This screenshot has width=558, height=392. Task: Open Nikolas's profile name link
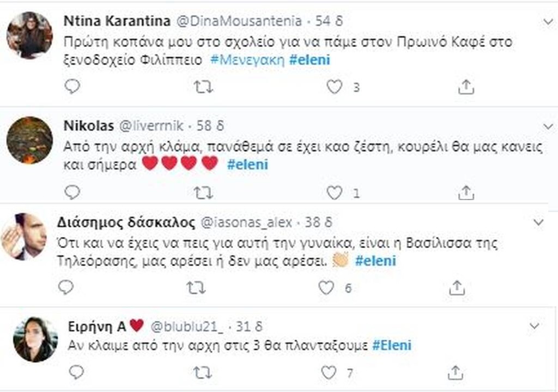89,126
